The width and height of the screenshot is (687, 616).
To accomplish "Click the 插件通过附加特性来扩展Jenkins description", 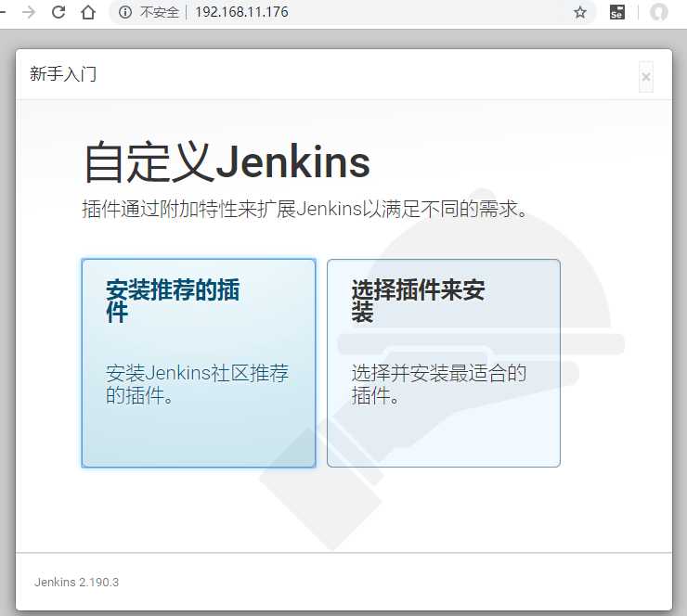I will point(305,209).
